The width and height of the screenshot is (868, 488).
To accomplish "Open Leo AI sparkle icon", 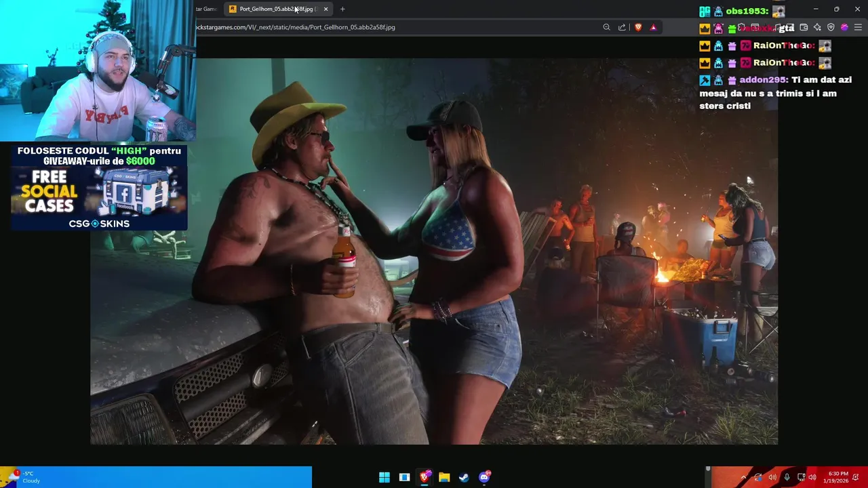I will (817, 27).
